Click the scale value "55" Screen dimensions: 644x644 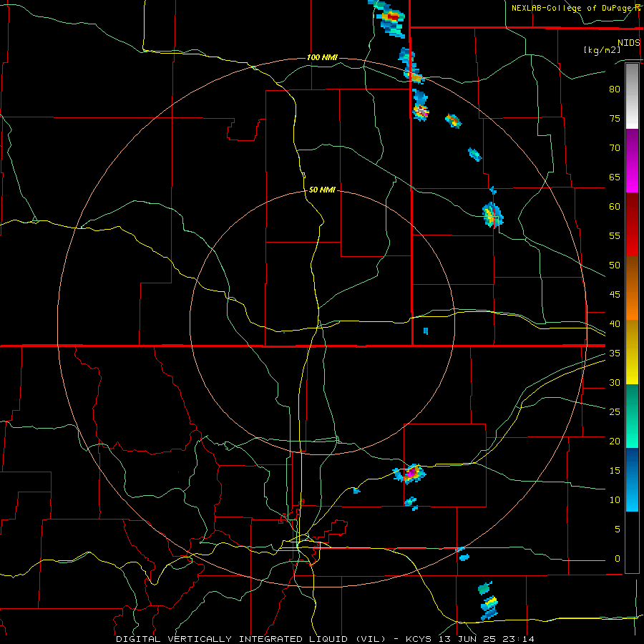tap(615, 235)
